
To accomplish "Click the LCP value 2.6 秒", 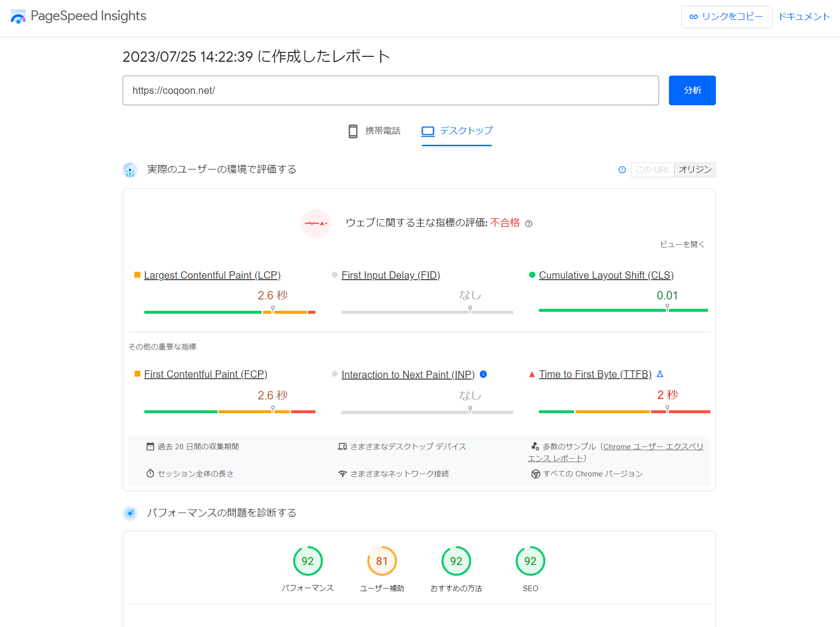I will (x=272, y=295).
